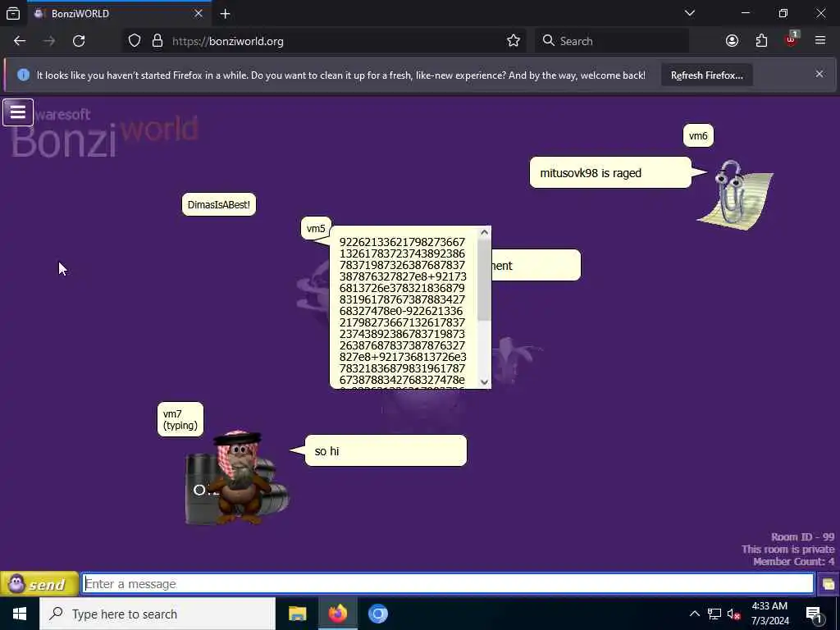Click the muted volume tray icon
Image resolution: width=840 pixels, height=630 pixels.
733,614
